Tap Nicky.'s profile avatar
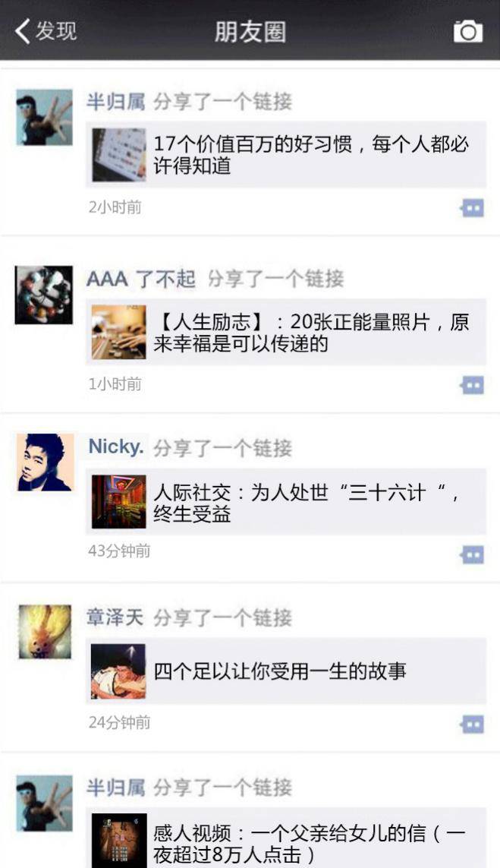The width and height of the screenshot is (500, 868). [x=45, y=462]
